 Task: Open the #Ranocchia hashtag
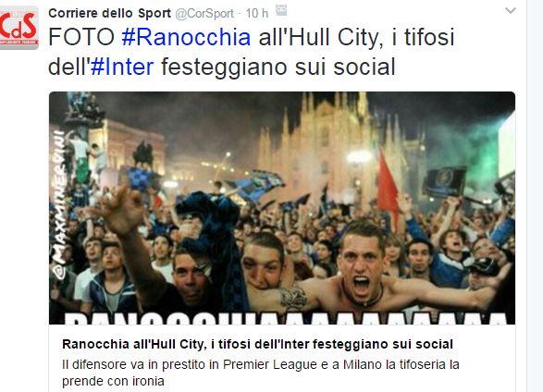[x=186, y=37]
